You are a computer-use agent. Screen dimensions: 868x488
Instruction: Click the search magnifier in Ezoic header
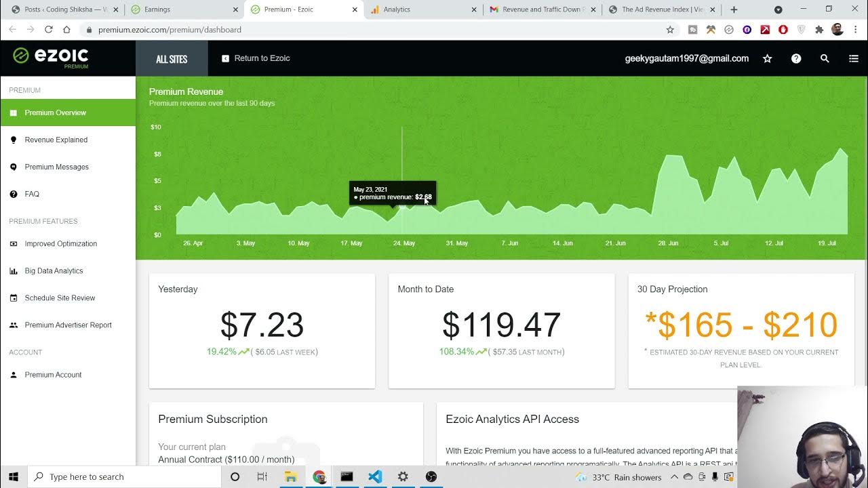(x=825, y=59)
